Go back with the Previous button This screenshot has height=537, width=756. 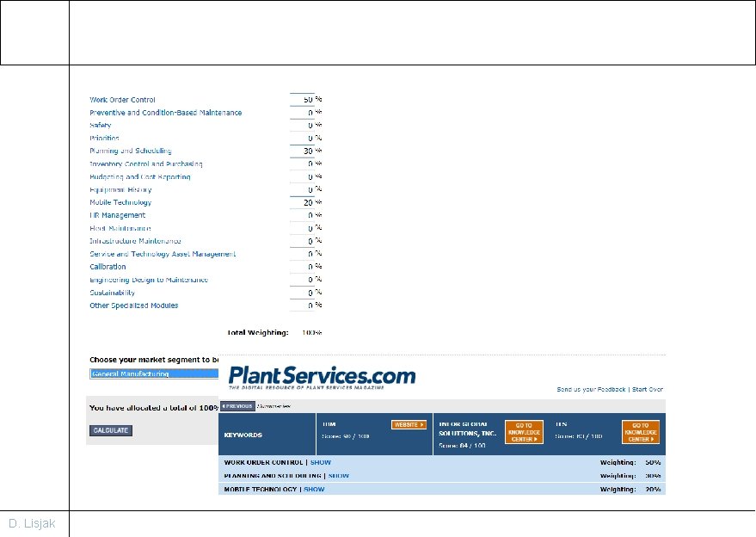[x=237, y=406]
